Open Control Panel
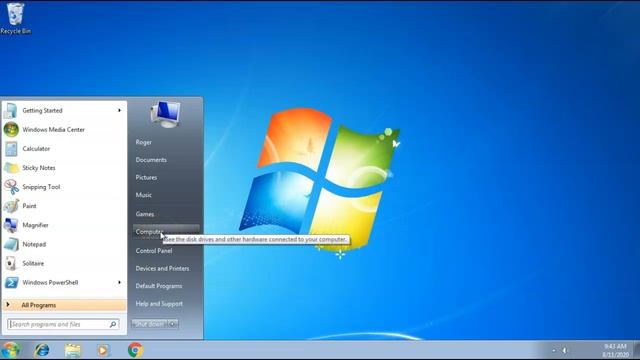640x360 pixels. pos(154,251)
